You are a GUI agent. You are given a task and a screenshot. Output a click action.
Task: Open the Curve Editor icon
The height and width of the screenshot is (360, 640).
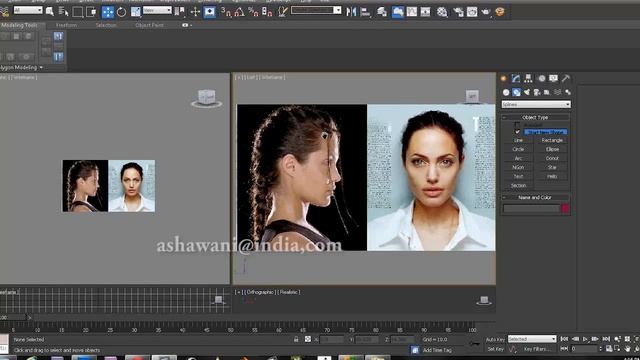click(x=411, y=12)
